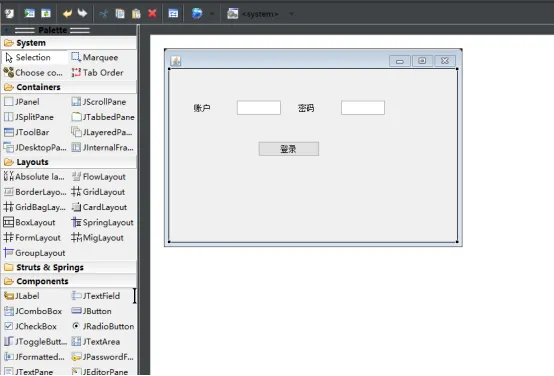The image size is (554, 376).
Task: Click the Paste clipboard icon
Action: [x=136, y=13]
